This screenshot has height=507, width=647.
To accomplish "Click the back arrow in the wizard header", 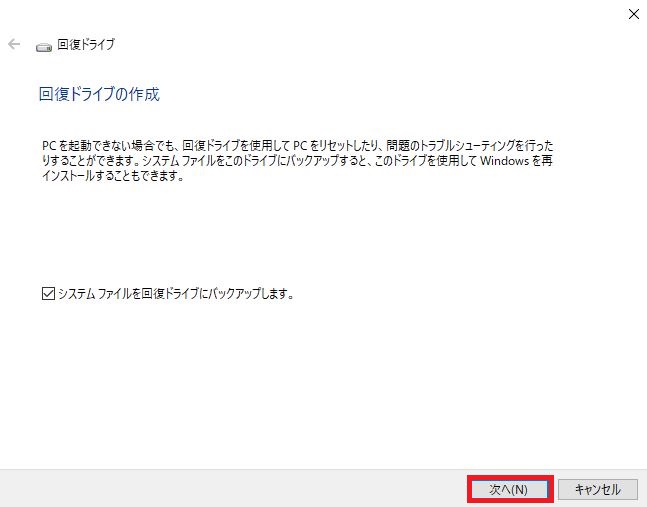I will pyautogui.click(x=14, y=44).
